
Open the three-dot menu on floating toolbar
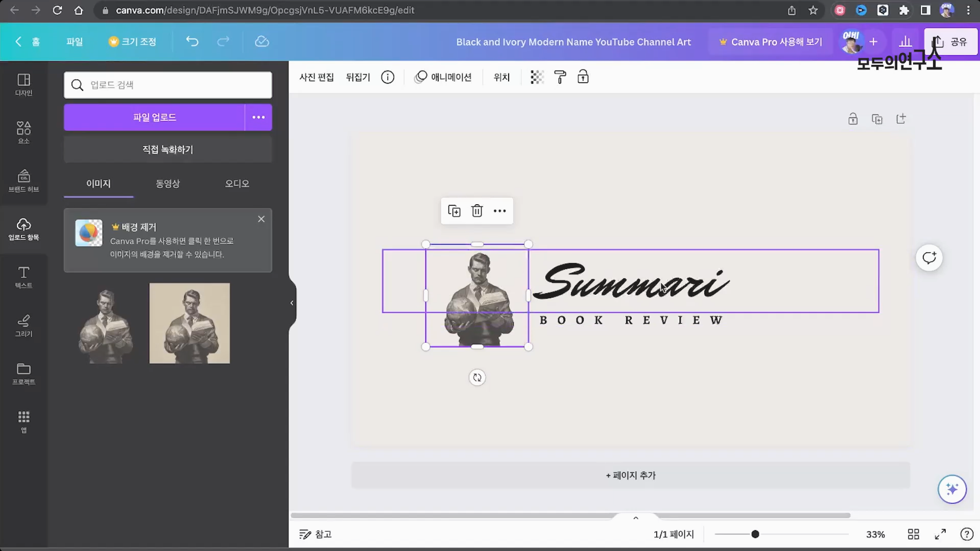pos(499,211)
